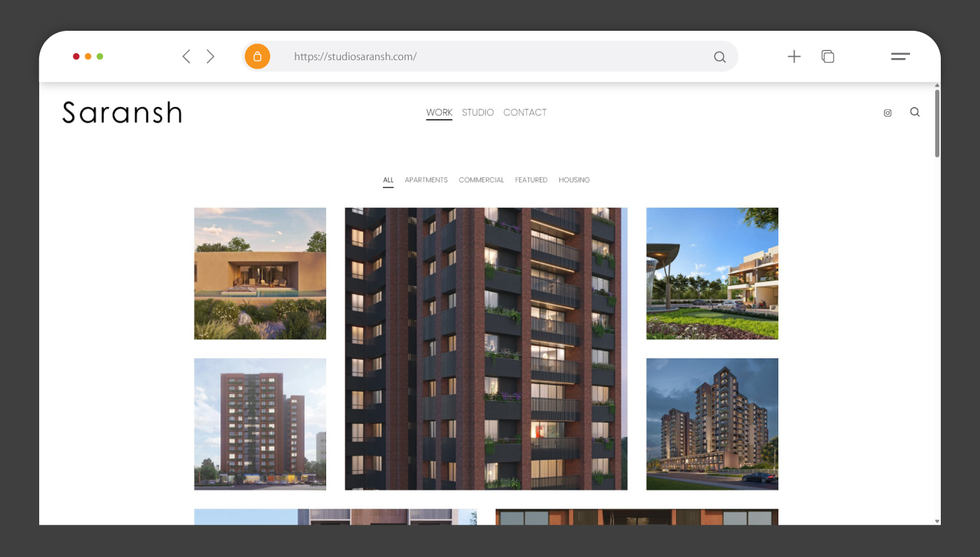The width and height of the screenshot is (980, 557).
Task: Open the dusk apartment complex thumbnail
Action: (712, 424)
